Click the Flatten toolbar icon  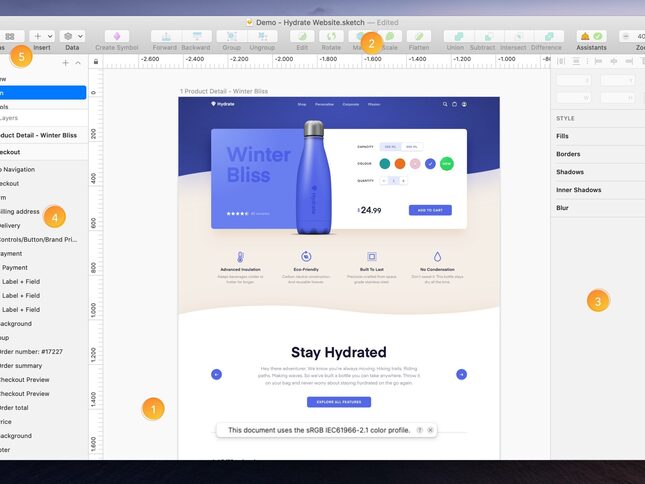click(x=419, y=37)
